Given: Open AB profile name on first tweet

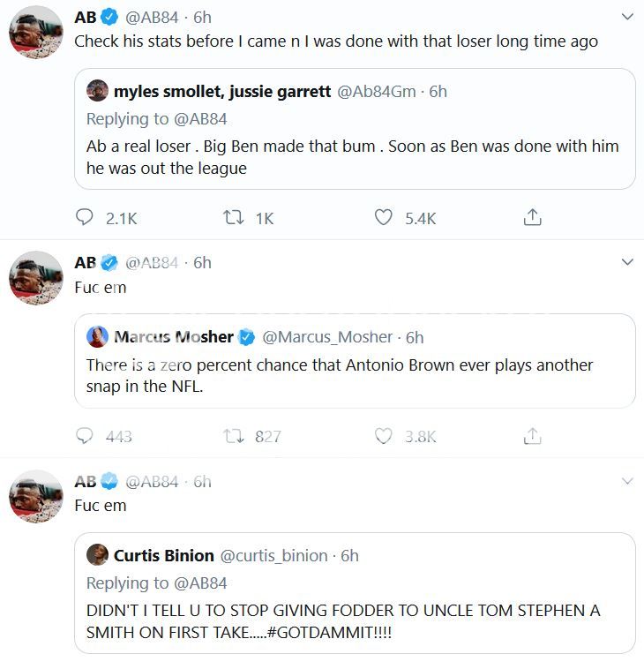Looking at the screenshot, I should tap(85, 17).
